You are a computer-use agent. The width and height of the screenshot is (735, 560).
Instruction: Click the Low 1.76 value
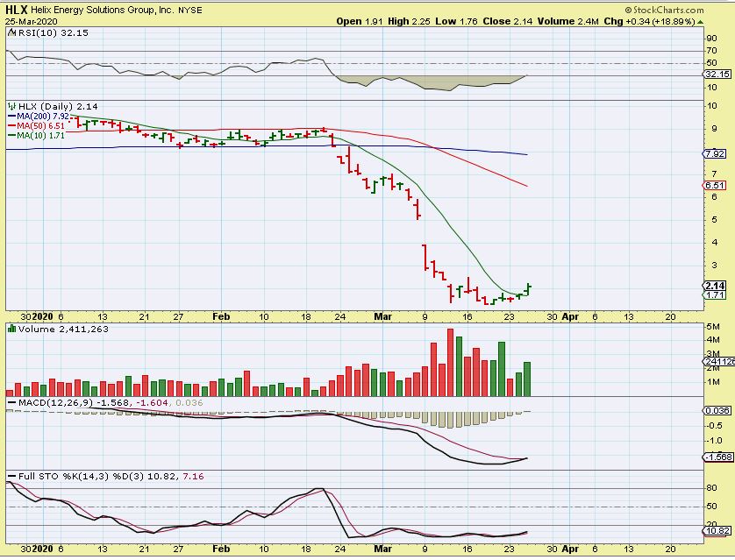click(x=456, y=22)
